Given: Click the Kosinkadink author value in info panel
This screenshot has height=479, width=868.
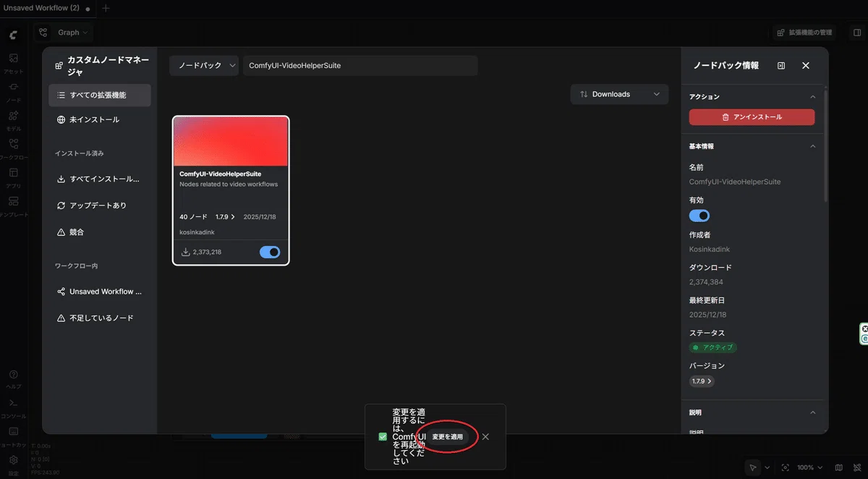Looking at the screenshot, I should [710, 250].
